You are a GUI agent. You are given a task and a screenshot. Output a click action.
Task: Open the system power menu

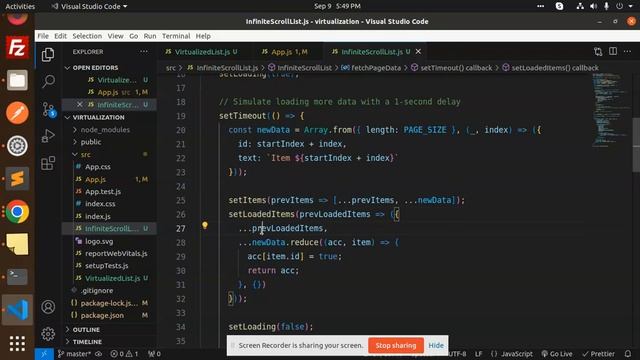click(x=624, y=6)
